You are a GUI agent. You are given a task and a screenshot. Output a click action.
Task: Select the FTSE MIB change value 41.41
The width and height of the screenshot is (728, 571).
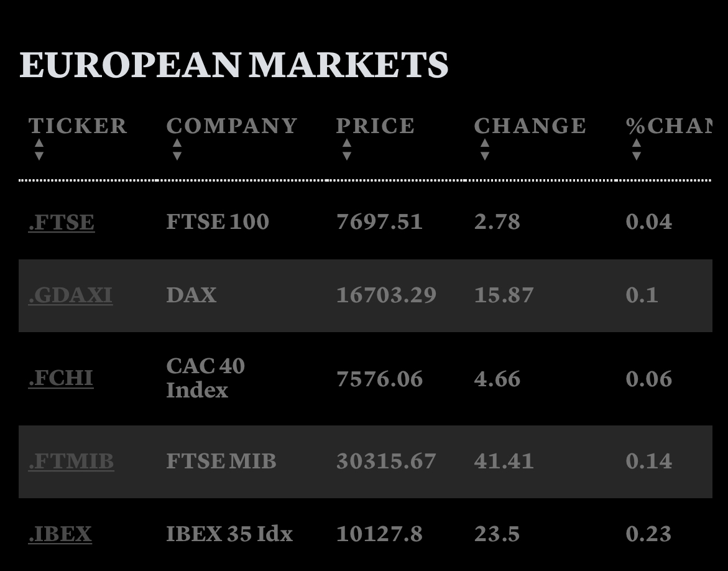[x=504, y=462]
